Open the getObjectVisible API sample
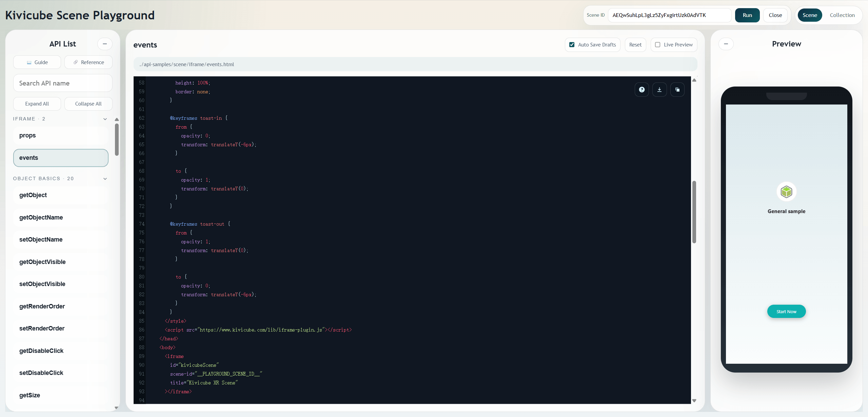 click(61, 262)
